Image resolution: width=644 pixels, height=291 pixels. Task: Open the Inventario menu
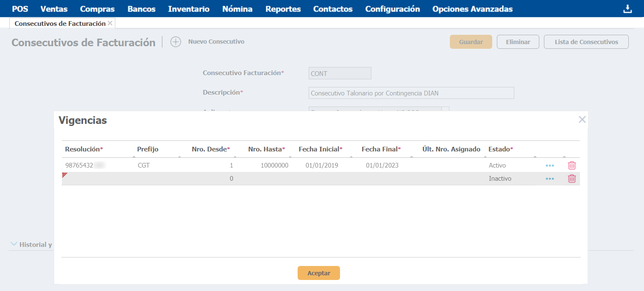point(189,9)
